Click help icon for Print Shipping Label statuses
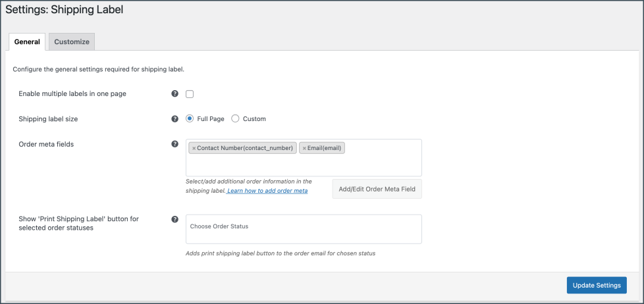Viewport: 644px width, 304px height. coord(174,219)
